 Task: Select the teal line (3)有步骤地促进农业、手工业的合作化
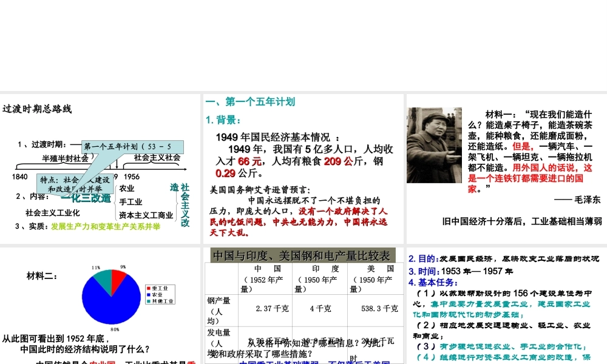502,346
